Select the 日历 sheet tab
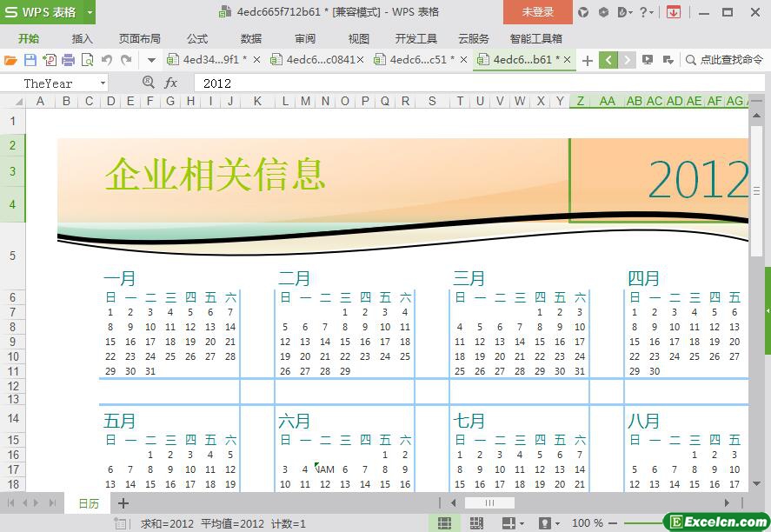The image size is (771, 532). (x=89, y=503)
